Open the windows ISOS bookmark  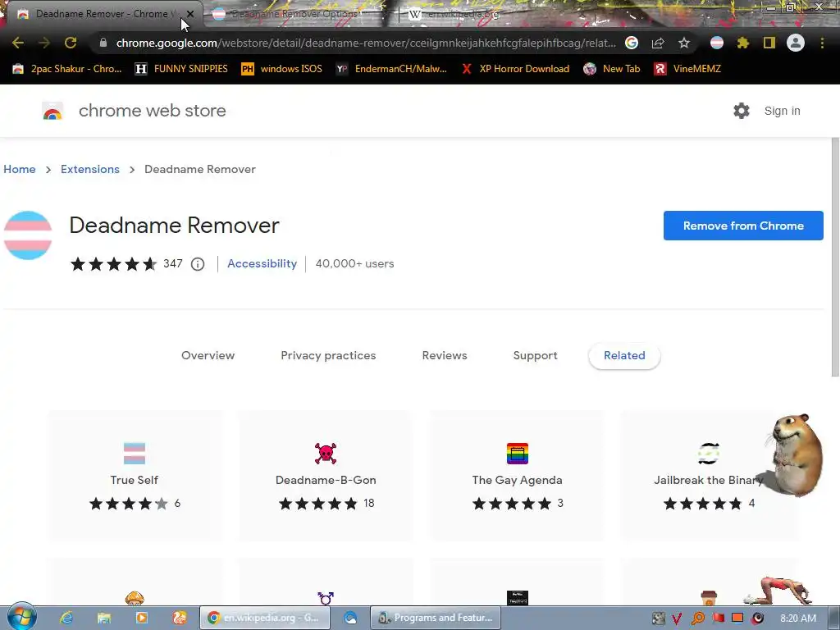point(282,69)
